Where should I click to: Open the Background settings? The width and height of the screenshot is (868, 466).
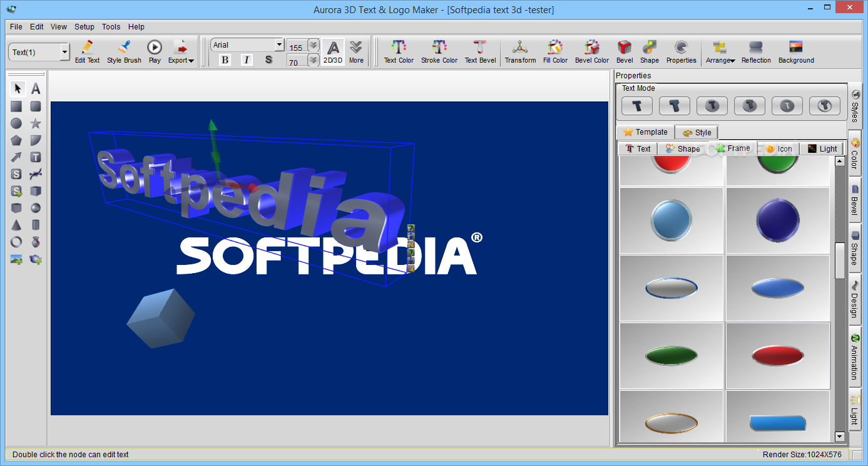coord(796,52)
